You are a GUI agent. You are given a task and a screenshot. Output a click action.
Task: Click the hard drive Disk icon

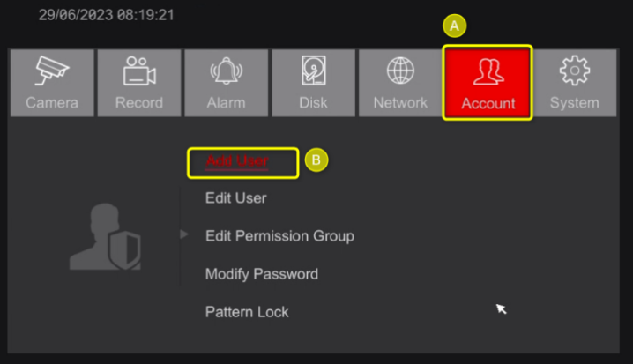[x=313, y=72]
